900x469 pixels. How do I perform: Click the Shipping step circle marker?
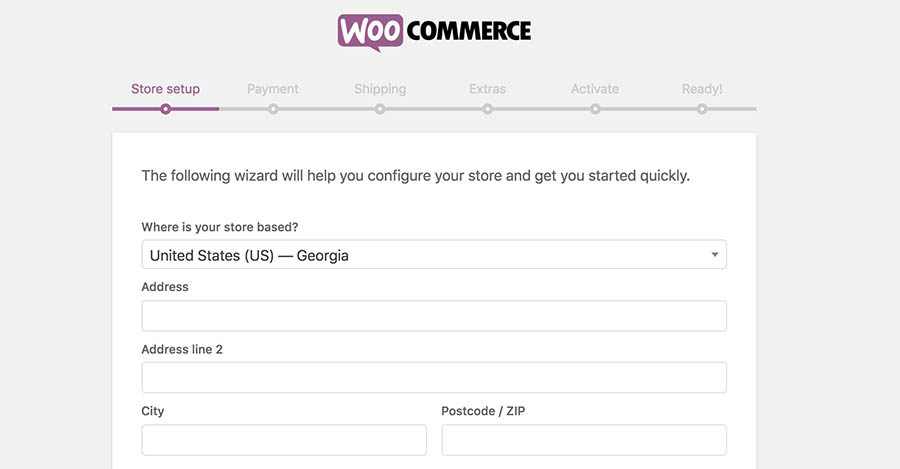click(380, 109)
